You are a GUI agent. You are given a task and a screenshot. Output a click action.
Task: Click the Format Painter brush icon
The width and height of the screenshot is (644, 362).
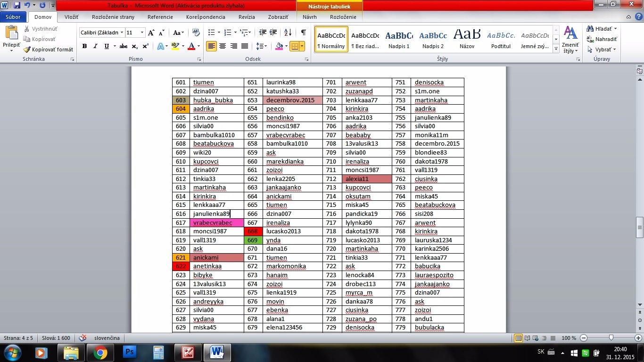27,49
